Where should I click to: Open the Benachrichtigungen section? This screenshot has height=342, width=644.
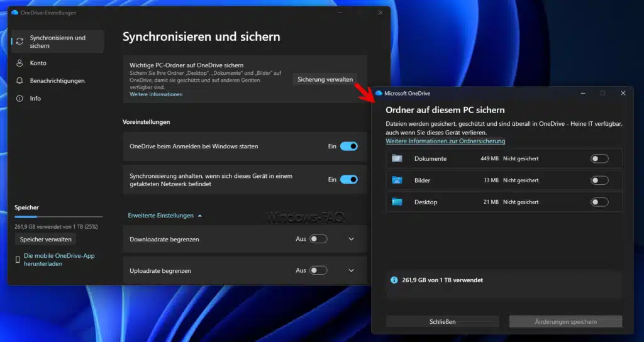click(57, 80)
